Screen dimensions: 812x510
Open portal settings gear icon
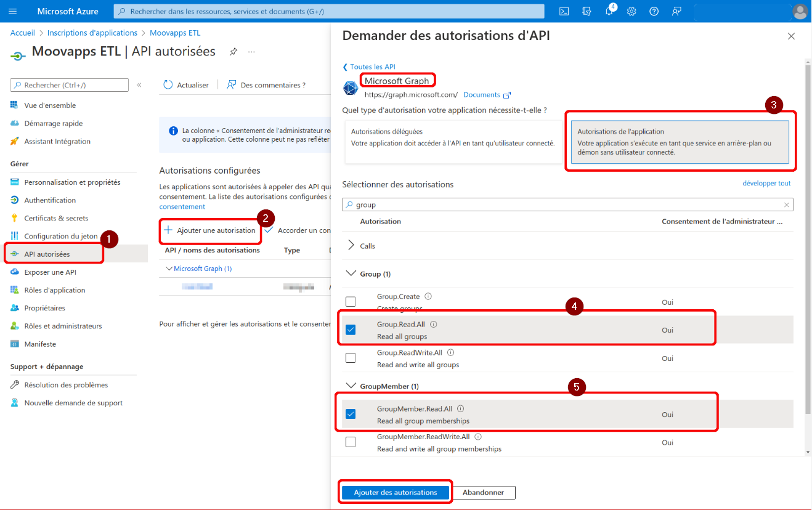631,11
